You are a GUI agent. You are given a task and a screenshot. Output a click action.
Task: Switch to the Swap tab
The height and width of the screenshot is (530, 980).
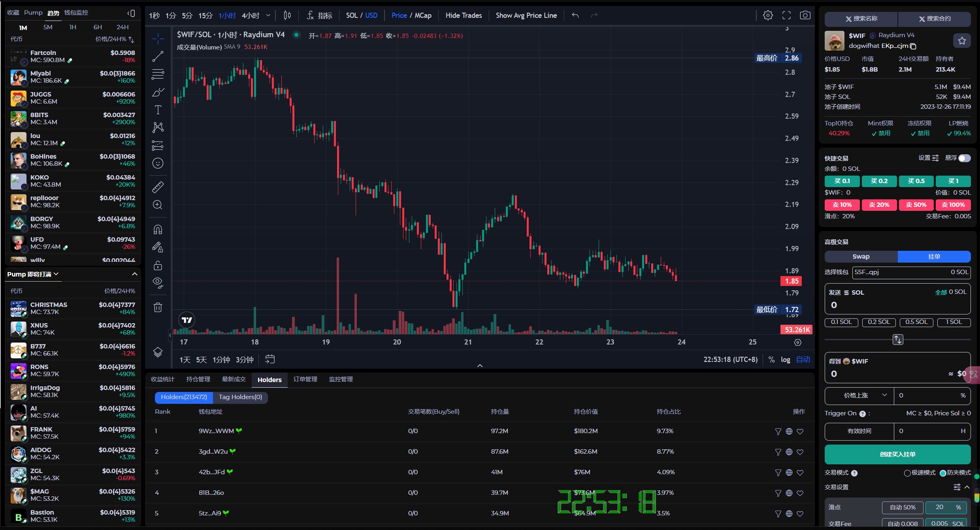[861, 256]
